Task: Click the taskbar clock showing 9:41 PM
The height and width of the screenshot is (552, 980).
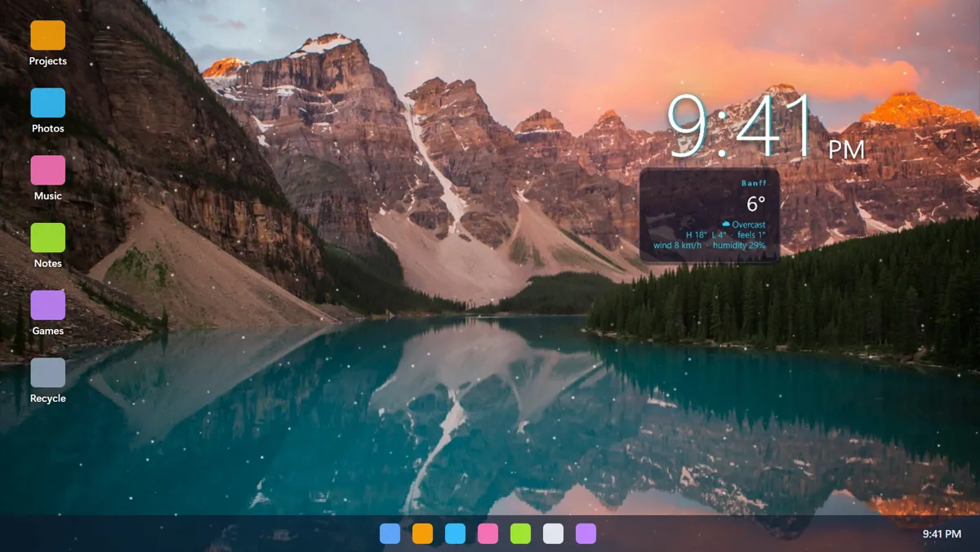Action: [942, 534]
